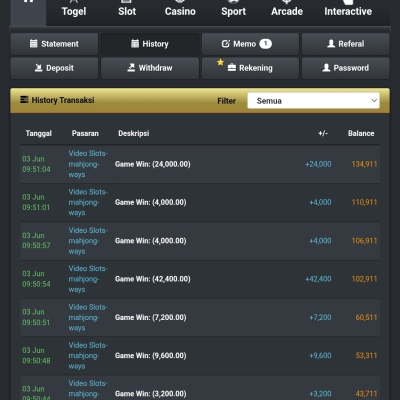
Task: Click the History calendar icon
Action: [x=135, y=44]
